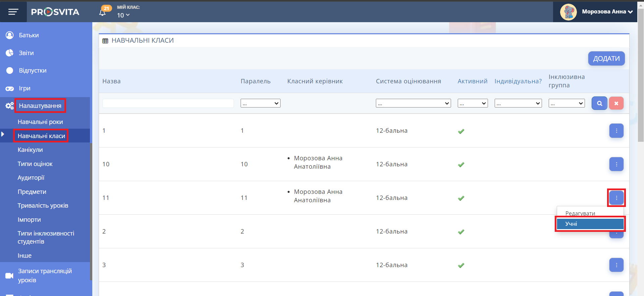The image size is (644, 296).
Task: Open the Звіти section in the sidebar
Action: pyautogui.click(x=26, y=53)
